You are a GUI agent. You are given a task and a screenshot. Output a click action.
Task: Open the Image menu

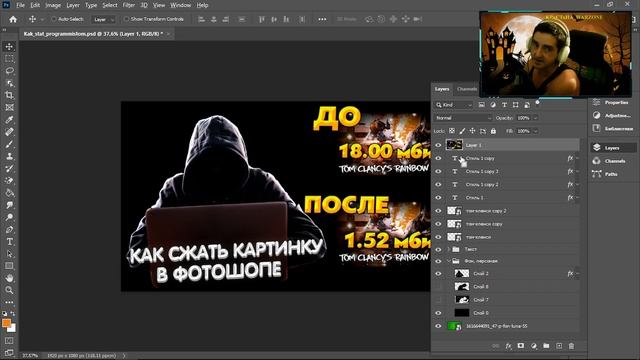[53, 5]
